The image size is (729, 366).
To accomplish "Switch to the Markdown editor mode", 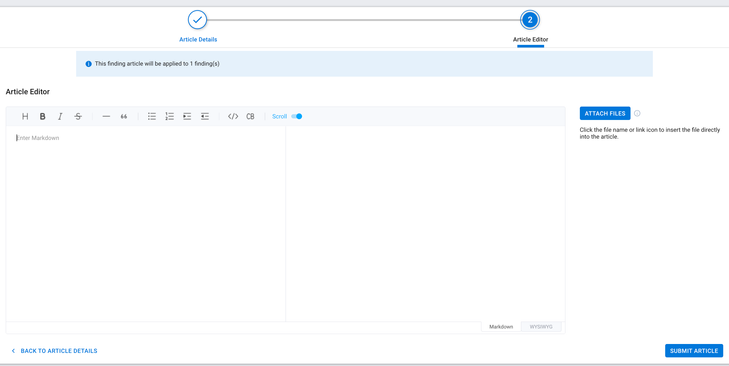I will point(501,327).
